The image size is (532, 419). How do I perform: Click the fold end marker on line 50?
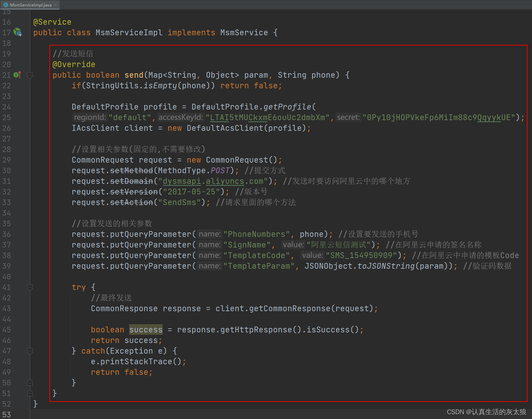(30, 383)
